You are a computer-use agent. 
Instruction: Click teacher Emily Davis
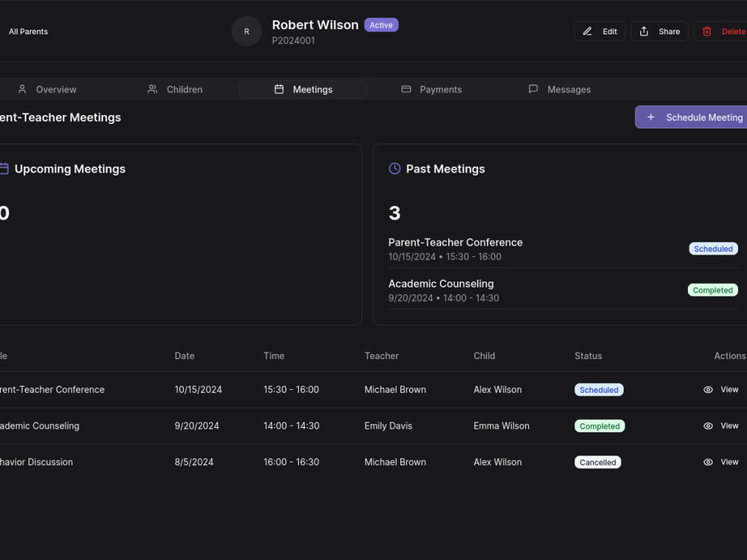(x=388, y=426)
